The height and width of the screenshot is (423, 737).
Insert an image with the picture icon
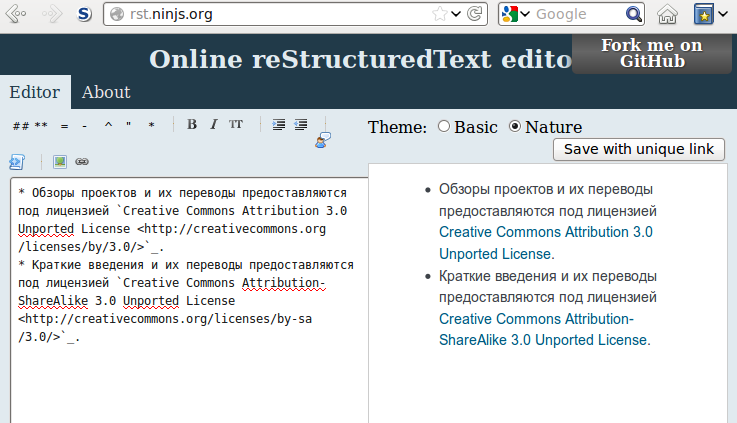click(60, 161)
